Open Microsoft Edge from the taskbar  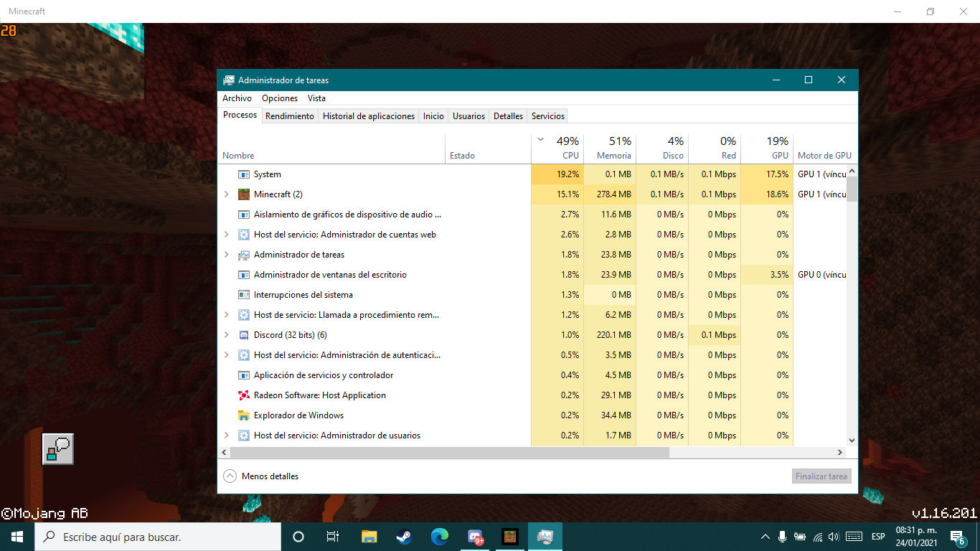[x=439, y=537]
